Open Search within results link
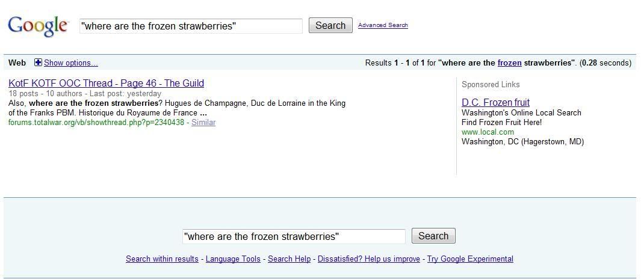Viewport: 644px width, 279px height. click(162, 259)
